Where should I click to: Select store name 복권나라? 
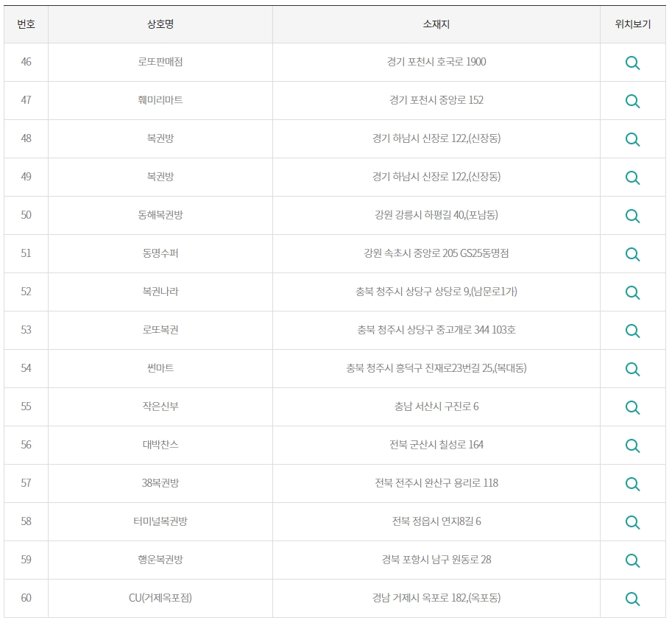coord(160,292)
